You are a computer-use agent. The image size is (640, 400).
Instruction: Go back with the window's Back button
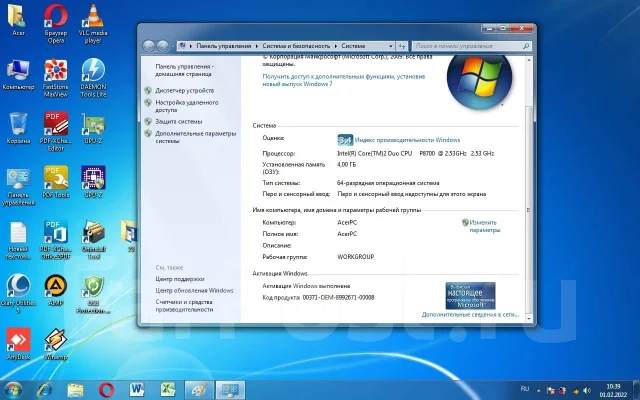[x=149, y=46]
